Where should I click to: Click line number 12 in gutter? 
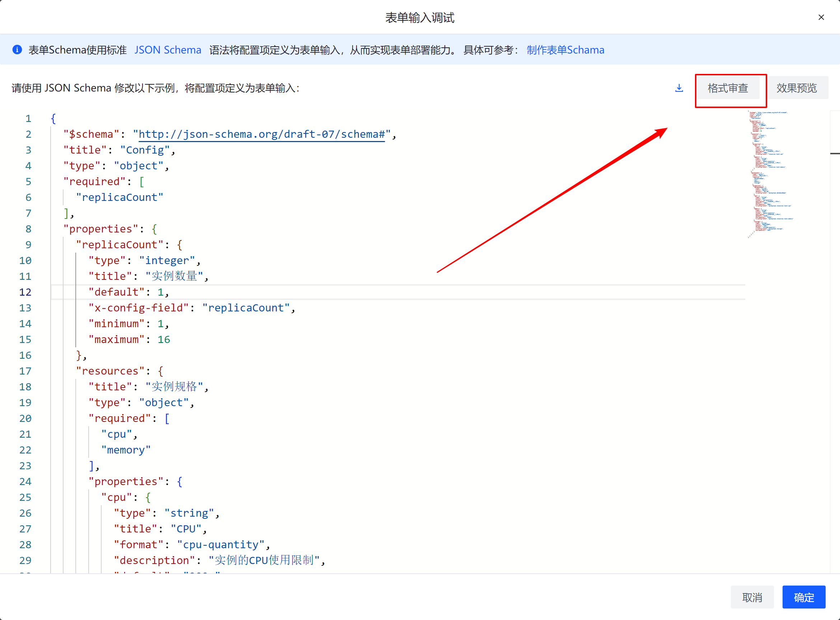[25, 292]
